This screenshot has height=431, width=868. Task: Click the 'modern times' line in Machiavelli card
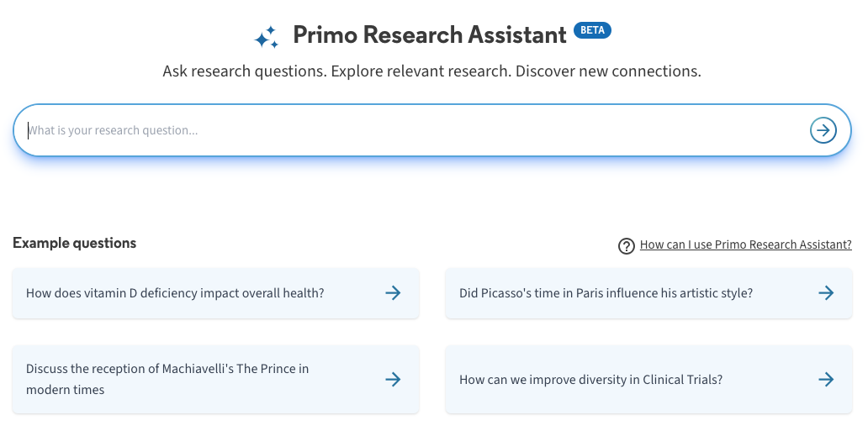66,390
